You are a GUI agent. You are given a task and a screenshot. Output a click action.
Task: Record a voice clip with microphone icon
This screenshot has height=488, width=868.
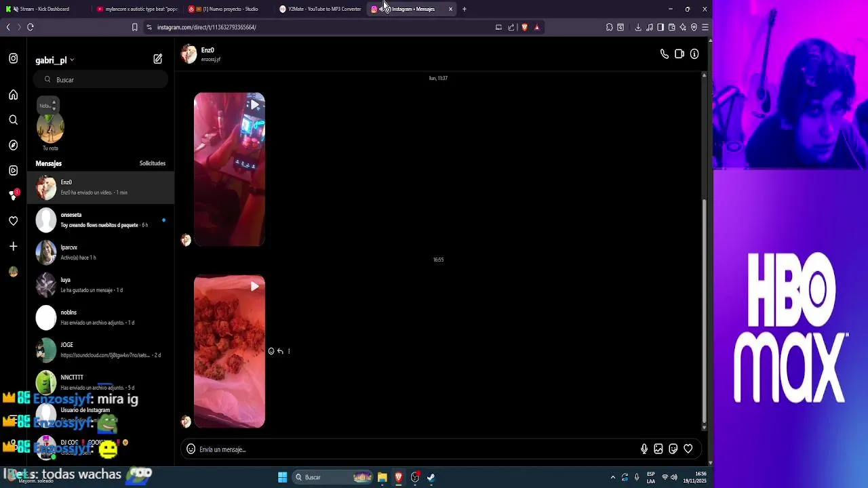[644, 449]
